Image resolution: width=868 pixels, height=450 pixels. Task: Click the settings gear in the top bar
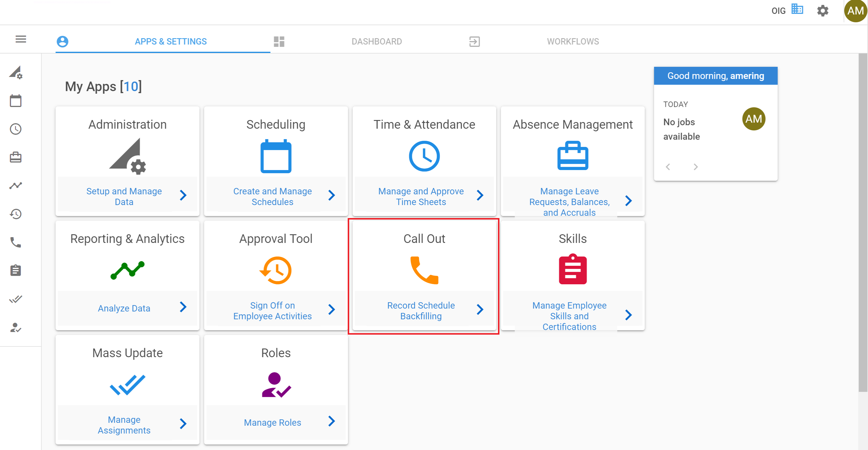823,11
